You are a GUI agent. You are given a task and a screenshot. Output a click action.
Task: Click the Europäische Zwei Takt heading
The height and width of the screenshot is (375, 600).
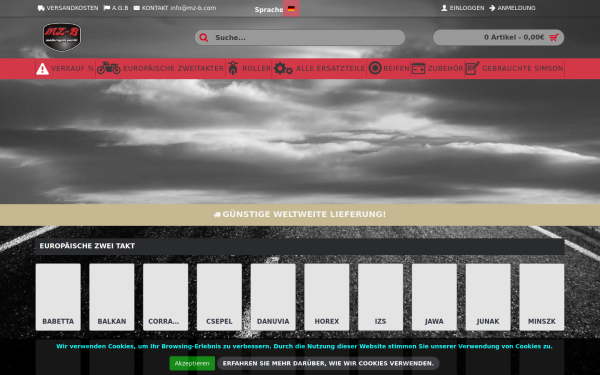87,246
